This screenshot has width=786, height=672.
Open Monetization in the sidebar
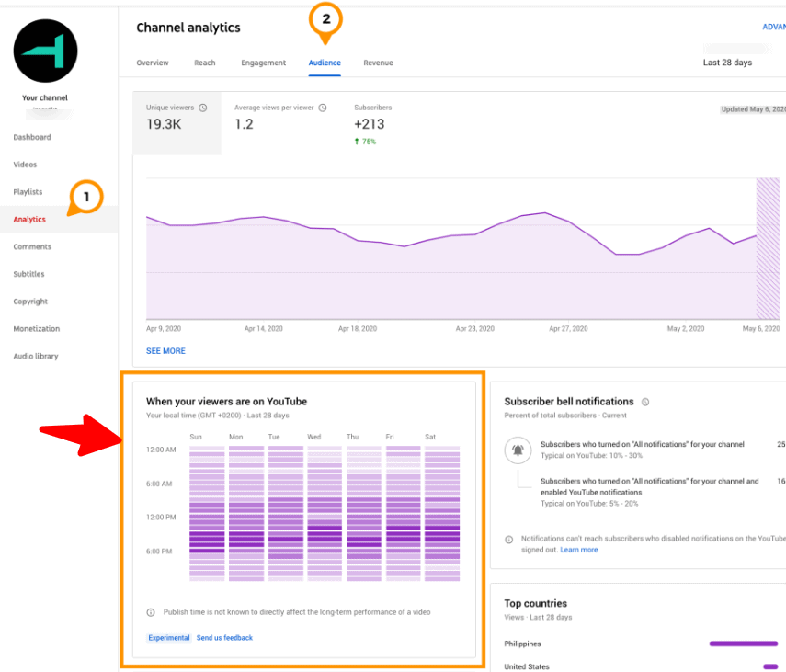tap(37, 328)
